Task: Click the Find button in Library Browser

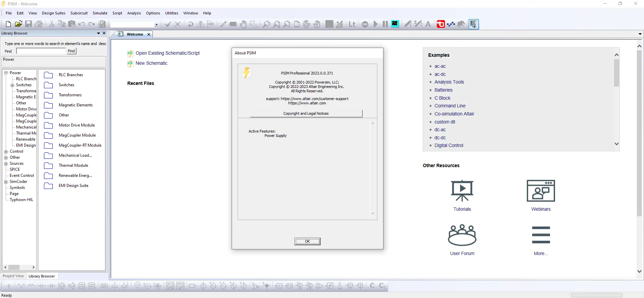Action: tap(71, 51)
